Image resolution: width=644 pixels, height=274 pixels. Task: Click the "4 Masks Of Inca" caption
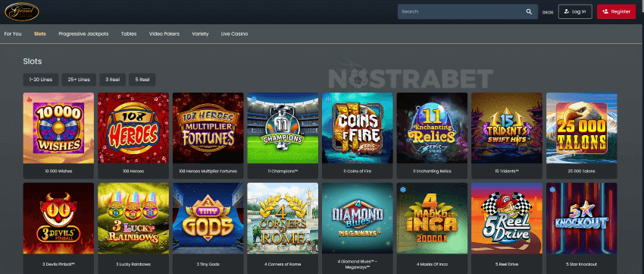point(432,264)
